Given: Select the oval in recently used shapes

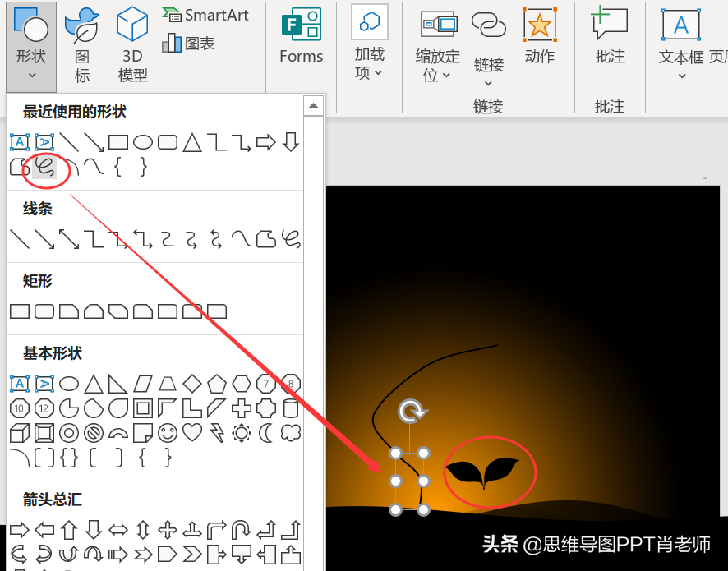Looking at the screenshot, I should click(142, 142).
